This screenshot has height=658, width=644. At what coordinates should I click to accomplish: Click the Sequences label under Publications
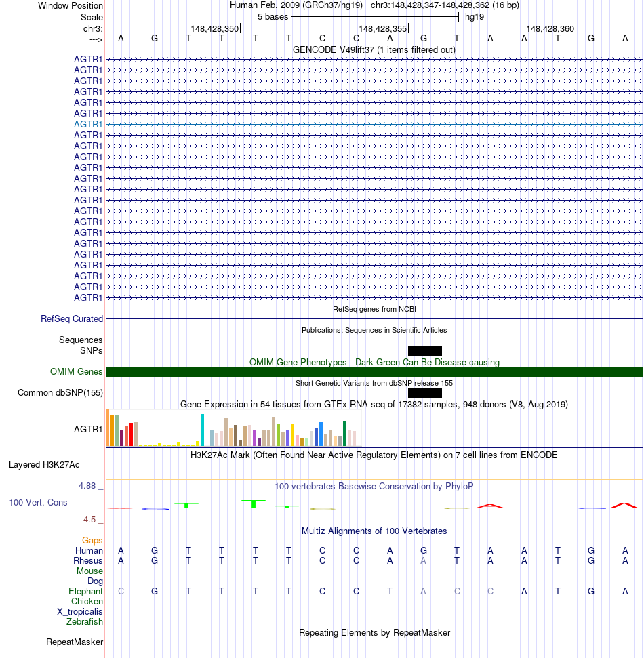point(81,340)
